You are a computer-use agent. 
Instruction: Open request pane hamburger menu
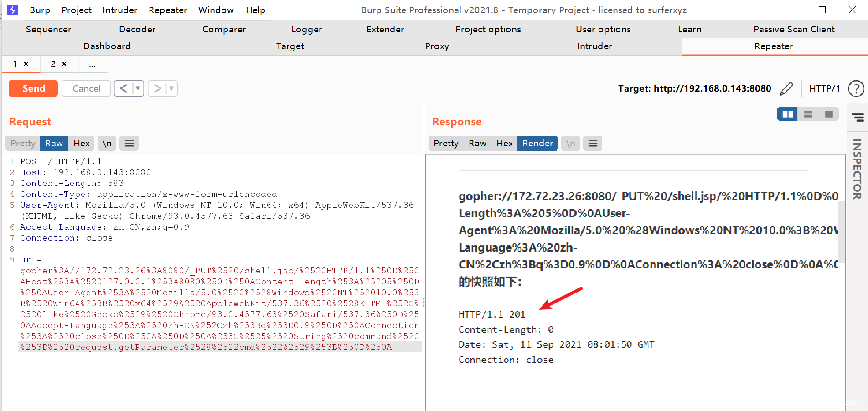click(x=129, y=143)
